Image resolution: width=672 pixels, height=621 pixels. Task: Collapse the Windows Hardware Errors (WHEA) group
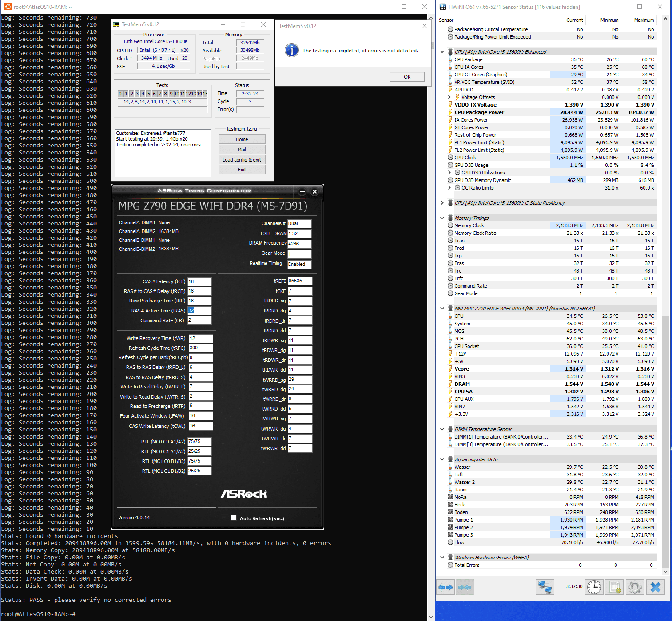pos(442,558)
